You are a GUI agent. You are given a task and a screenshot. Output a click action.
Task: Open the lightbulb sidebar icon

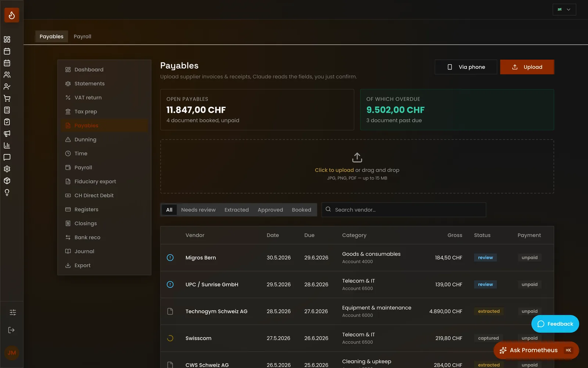click(7, 192)
